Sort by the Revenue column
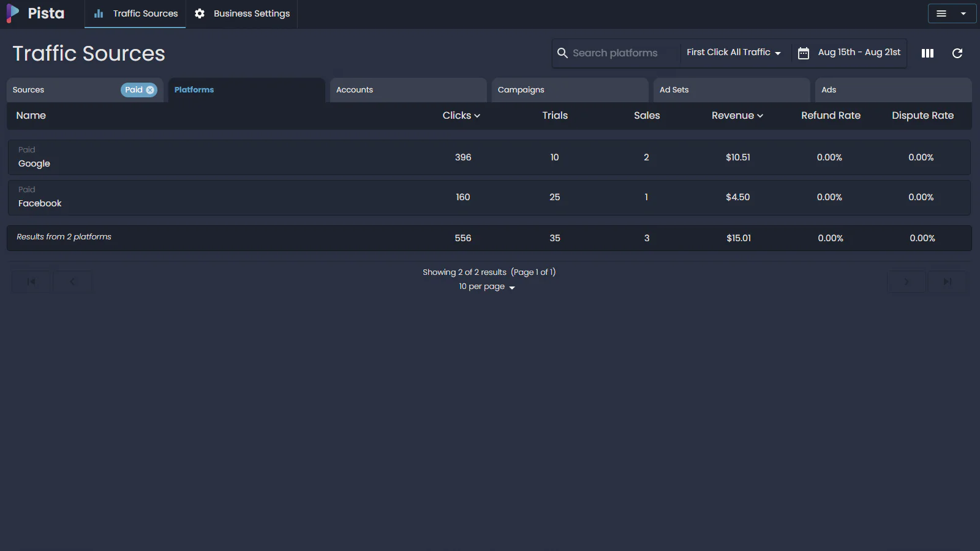Viewport: 980px width, 551px height. (x=737, y=116)
